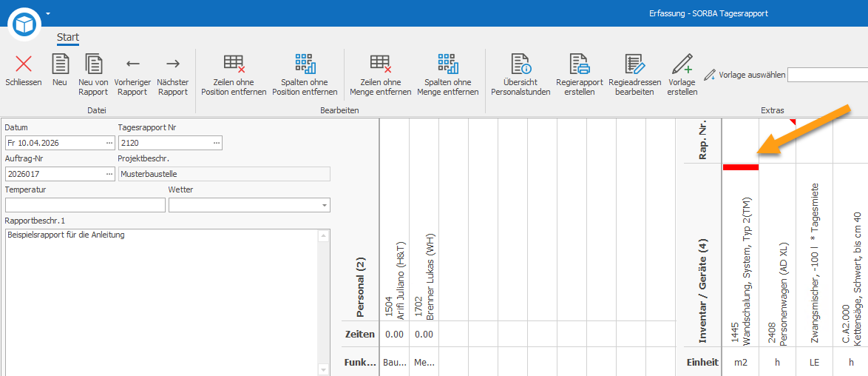868x376 pixels.
Task: Click into the Rapportbeschr.1 text area
Action: tap(162, 302)
